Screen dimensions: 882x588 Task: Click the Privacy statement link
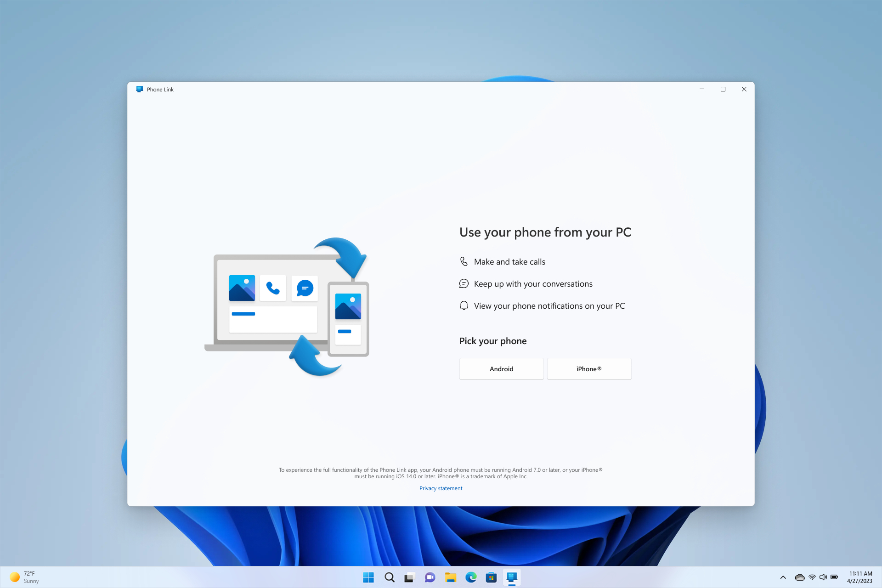click(x=441, y=488)
